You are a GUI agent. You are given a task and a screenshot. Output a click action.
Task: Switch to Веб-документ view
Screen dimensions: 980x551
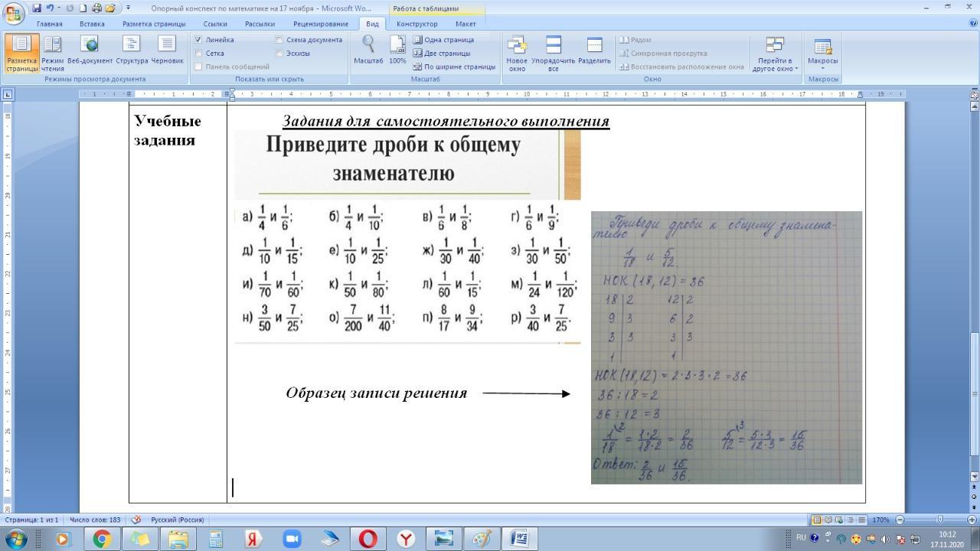[x=90, y=50]
